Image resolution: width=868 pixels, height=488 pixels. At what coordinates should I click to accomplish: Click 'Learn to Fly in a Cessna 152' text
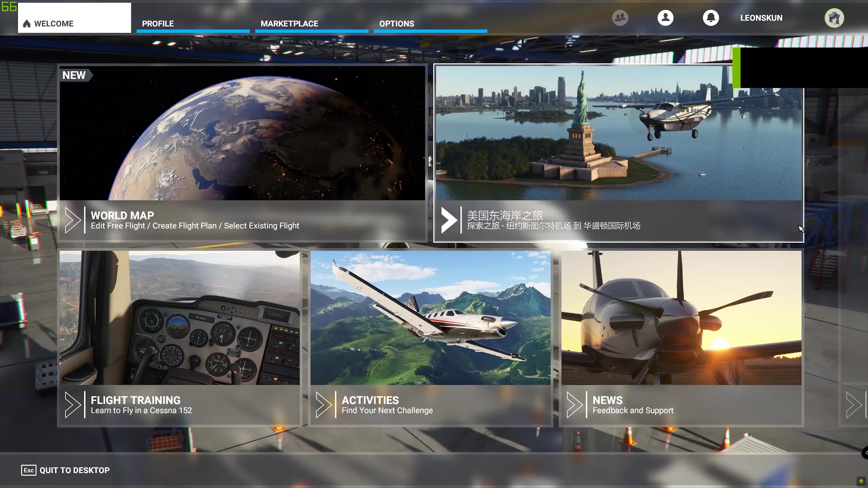[141, 410]
